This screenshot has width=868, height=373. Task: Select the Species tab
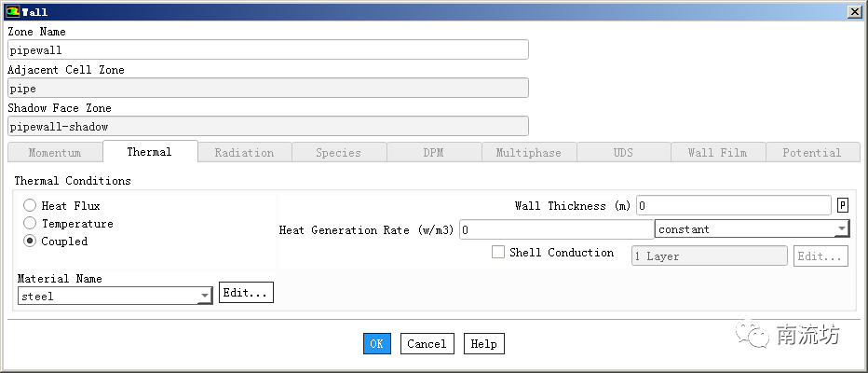[x=339, y=152]
